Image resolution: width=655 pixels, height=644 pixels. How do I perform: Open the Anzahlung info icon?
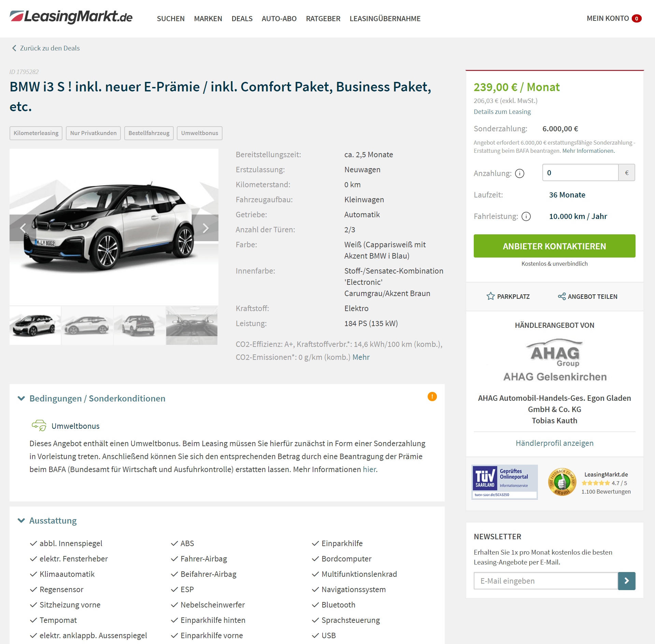(520, 174)
